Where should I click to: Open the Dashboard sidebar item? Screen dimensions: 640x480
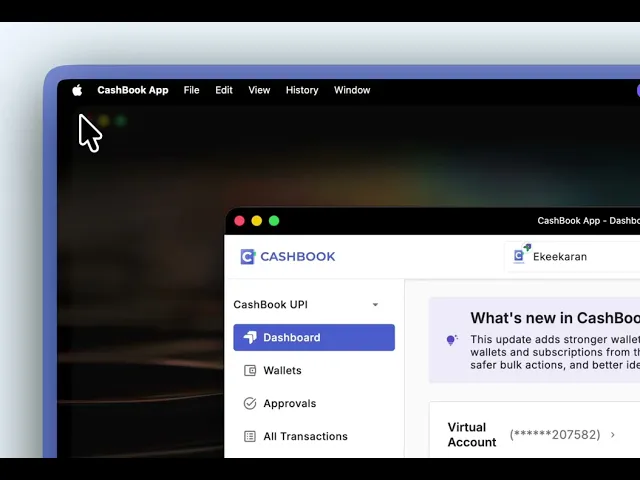click(314, 338)
